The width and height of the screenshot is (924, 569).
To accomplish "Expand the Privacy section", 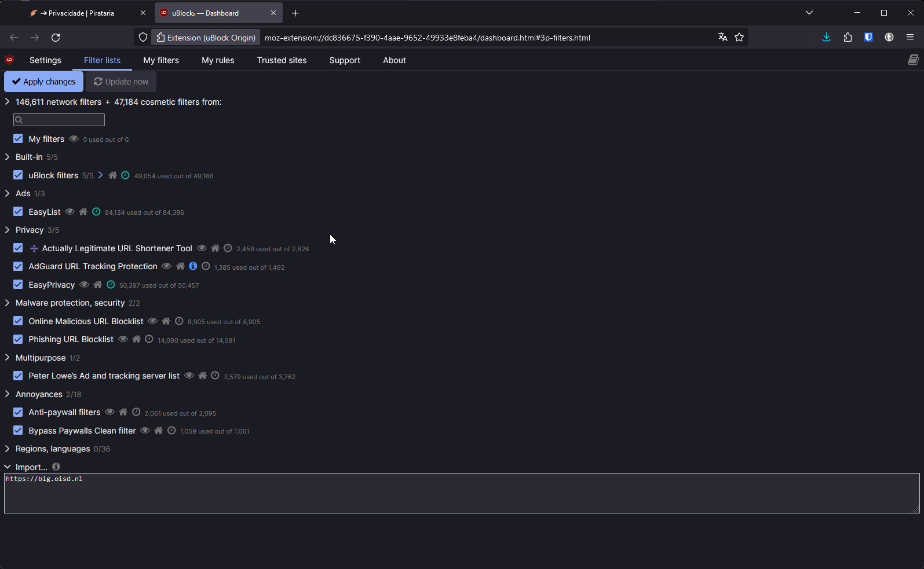I will tap(7, 230).
